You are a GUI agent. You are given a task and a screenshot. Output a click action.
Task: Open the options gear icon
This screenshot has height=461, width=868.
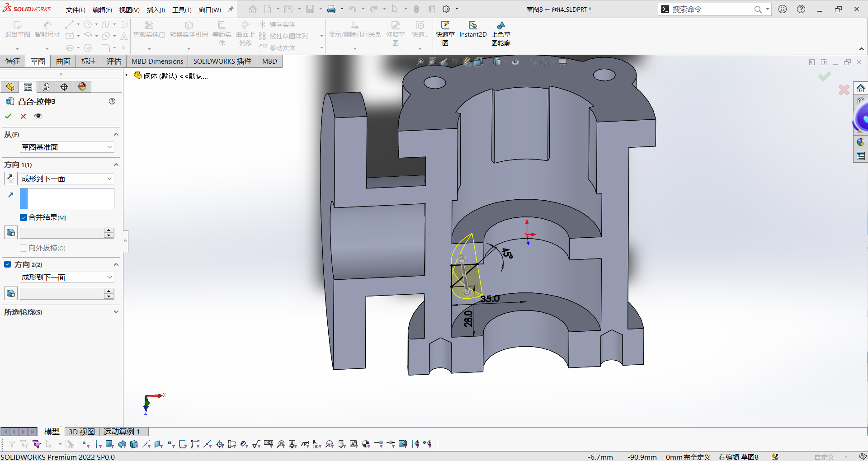tap(446, 9)
